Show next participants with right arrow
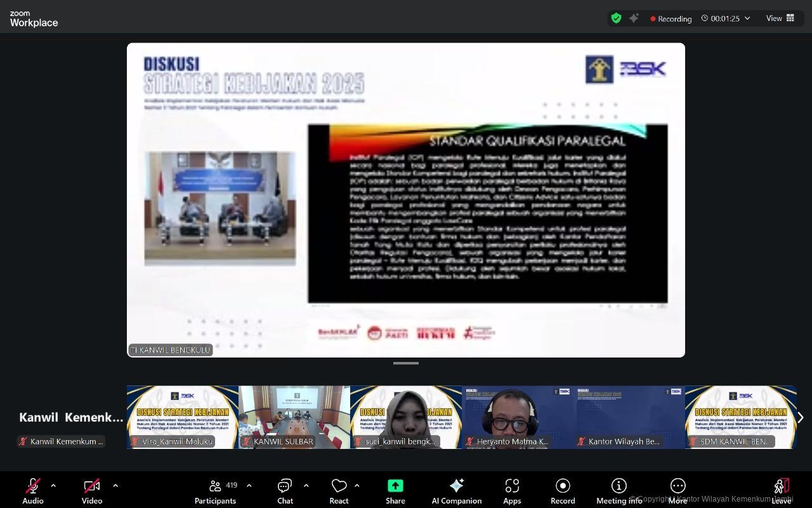This screenshot has height=508, width=812. click(800, 417)
